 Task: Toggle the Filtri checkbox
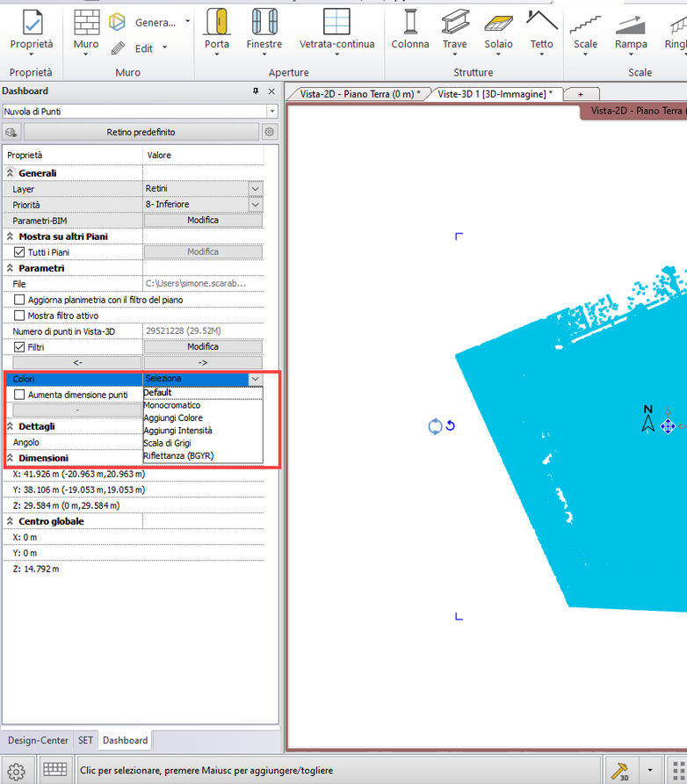(x=19, y=347)
